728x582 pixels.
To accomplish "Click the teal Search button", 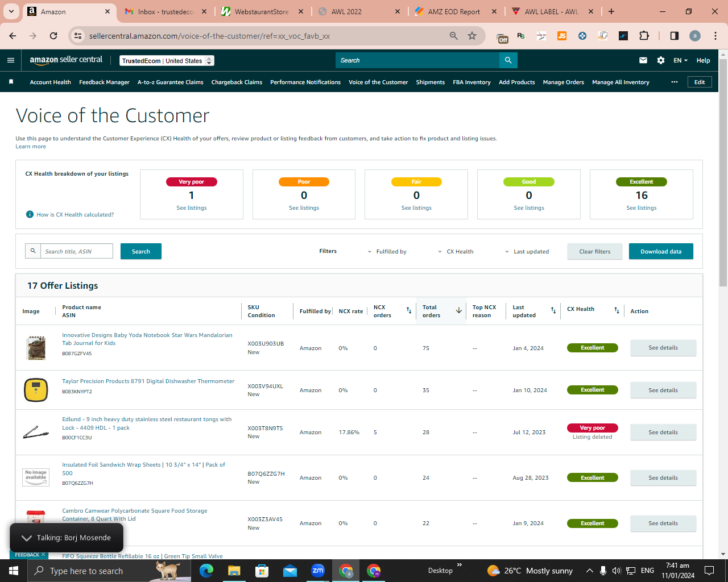I will [141, 251].
